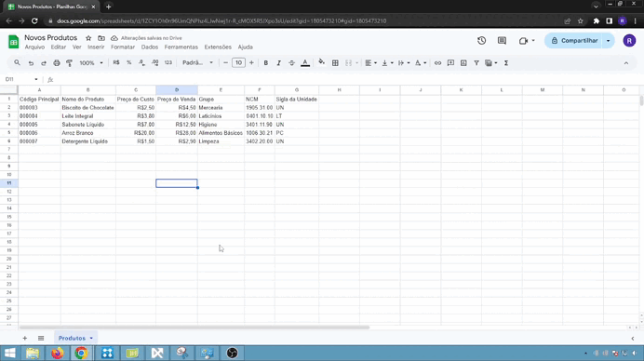644x361 pixels.
Task: Create a filter
Action: 476,63
